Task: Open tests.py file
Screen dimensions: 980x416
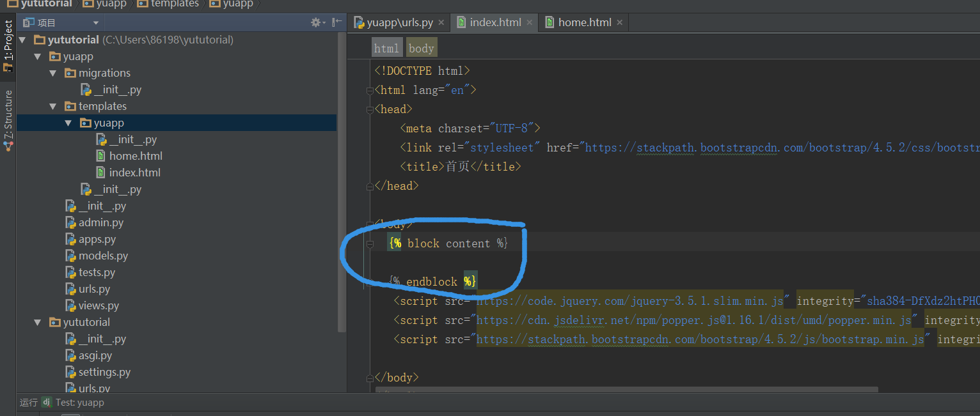Action: [97, 272]
